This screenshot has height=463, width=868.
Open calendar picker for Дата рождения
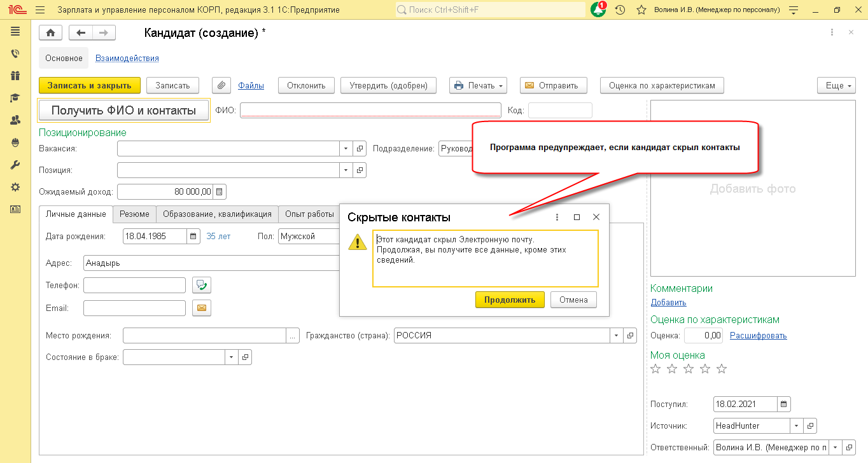pos(193,236)
